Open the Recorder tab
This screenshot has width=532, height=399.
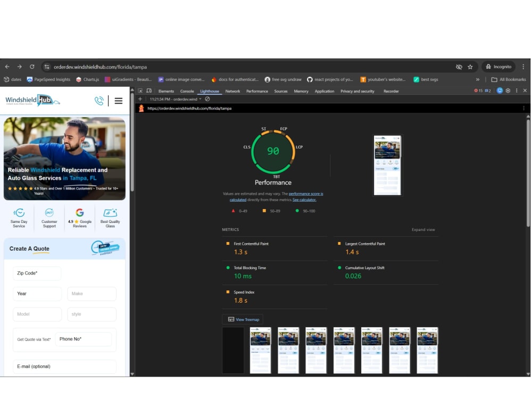[391, 92]
